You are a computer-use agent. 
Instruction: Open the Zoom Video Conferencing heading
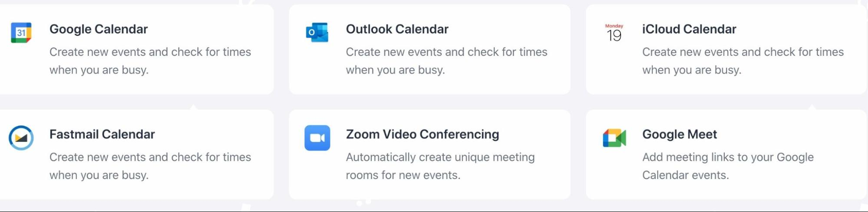422,134
